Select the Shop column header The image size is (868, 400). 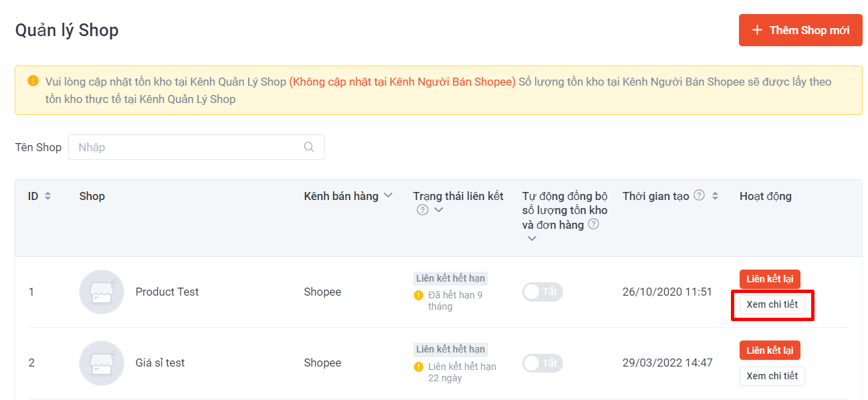pos(92,195)
